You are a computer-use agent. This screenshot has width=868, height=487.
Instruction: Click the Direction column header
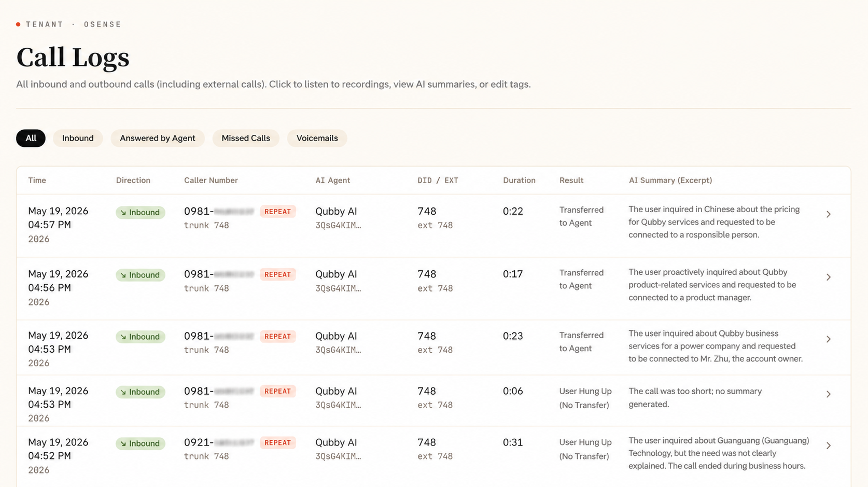(133, 180)
